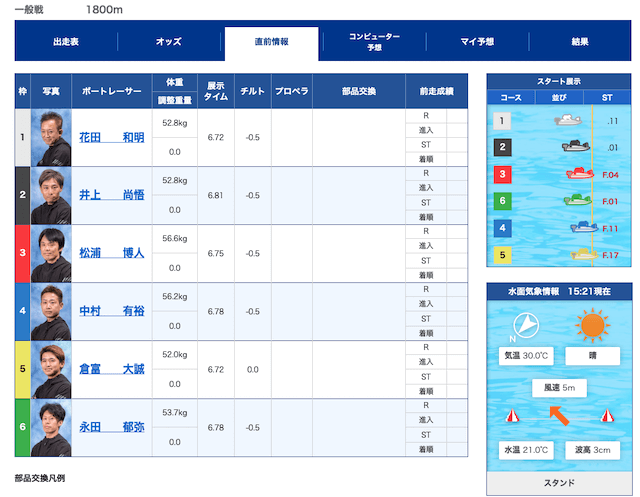Click green boat icon in start display
Image resolution: width=640 pixels, height=497 pixels.
(x=578, y=200)
